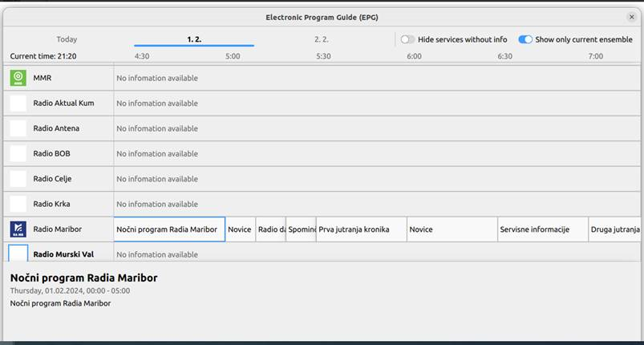Image resolution: width=644 pixels, height=345 pixels.
Task: Select the Spomin... program block
Action: 301,229
